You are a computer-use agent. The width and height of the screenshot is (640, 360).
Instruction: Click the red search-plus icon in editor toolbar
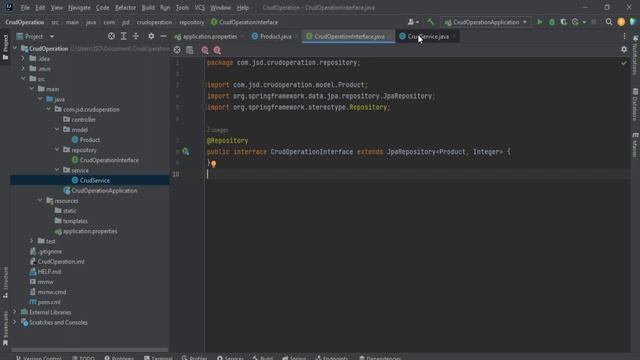(217, 50)
